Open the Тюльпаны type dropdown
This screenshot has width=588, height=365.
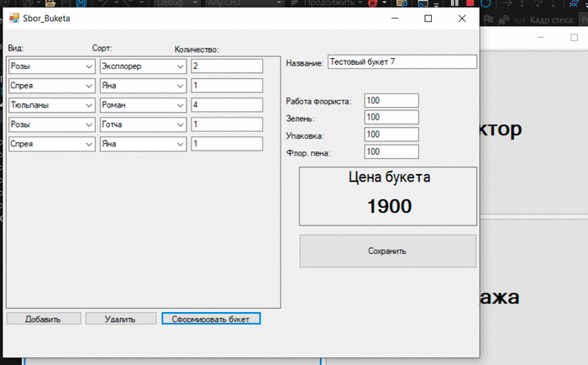(52, 105)
